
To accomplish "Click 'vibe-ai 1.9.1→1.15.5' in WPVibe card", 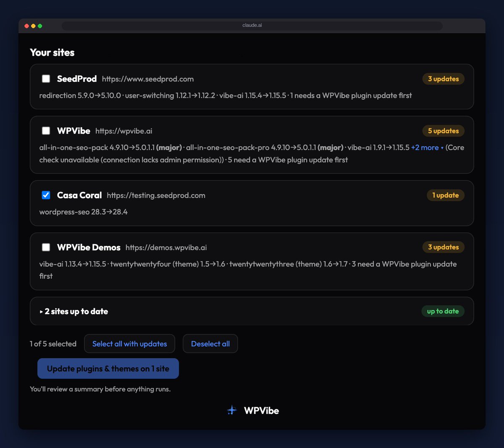I will 378,147.
